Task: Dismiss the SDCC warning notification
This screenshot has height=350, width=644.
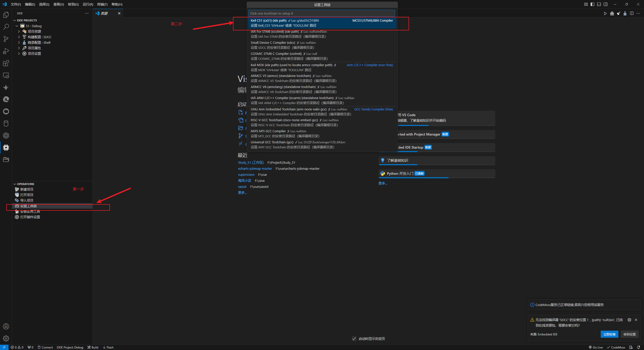Action: [x=636, y=320]
